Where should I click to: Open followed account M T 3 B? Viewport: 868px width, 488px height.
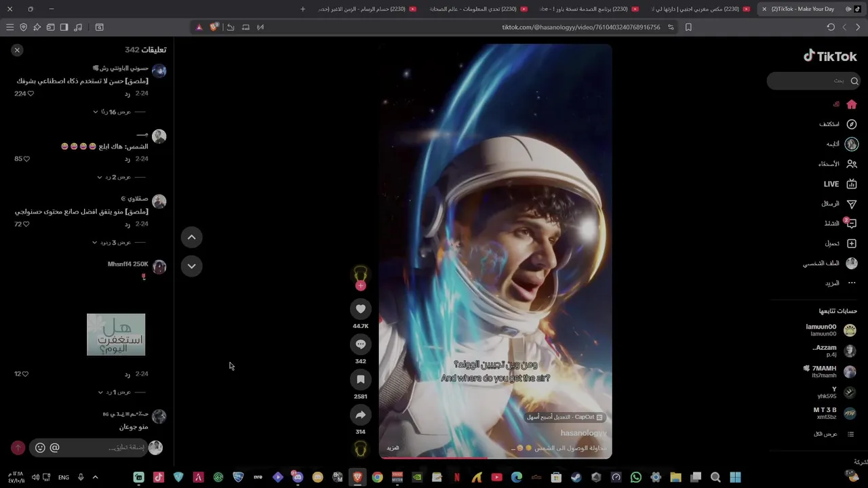(834, 413)
